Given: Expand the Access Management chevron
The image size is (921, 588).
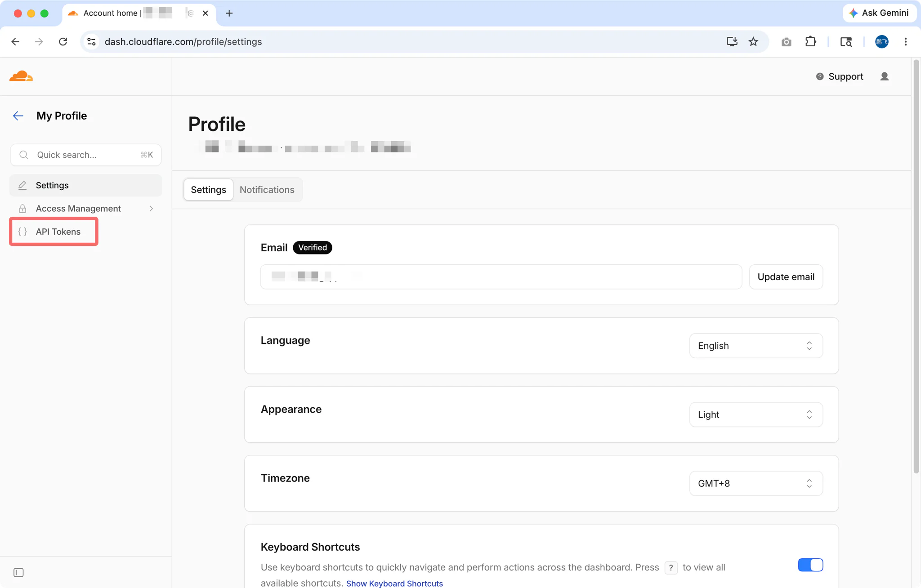Looking at the screenshot, I should [x=151, y=209].
